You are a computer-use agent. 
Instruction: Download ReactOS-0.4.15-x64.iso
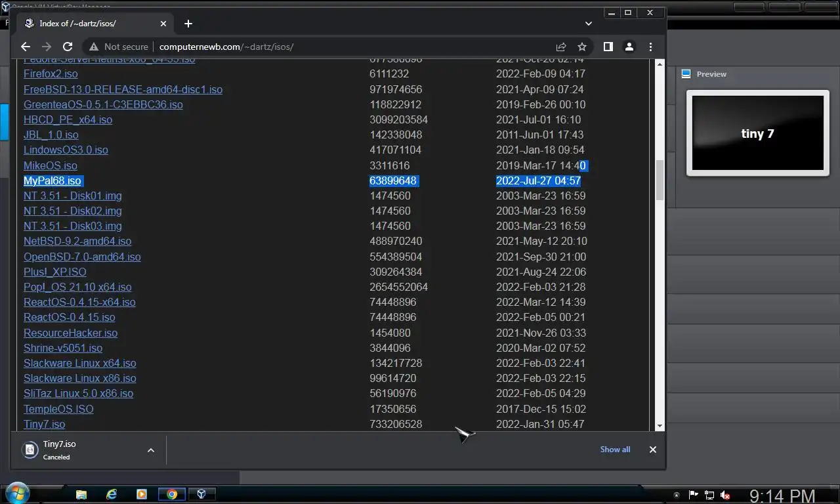(79, 302)
